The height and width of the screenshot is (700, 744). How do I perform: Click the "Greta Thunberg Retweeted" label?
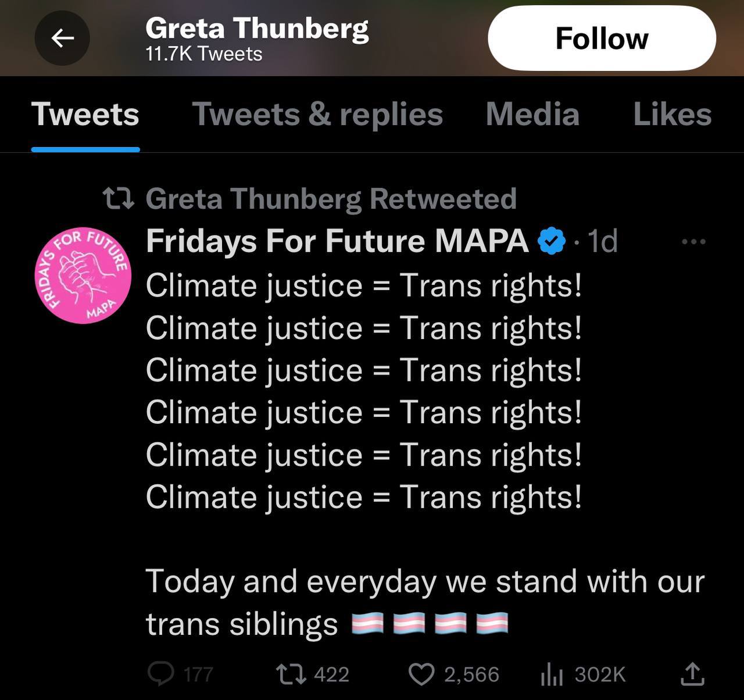pos(331,199)
